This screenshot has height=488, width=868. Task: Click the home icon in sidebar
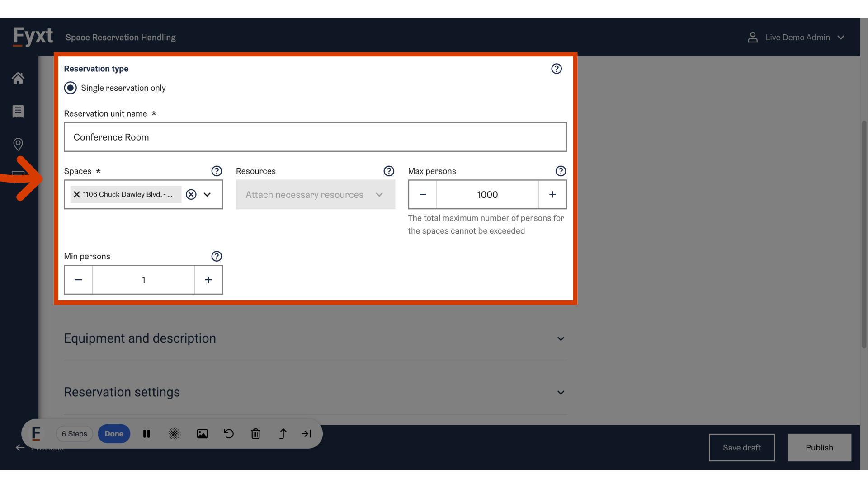click(x=18, y=79)
